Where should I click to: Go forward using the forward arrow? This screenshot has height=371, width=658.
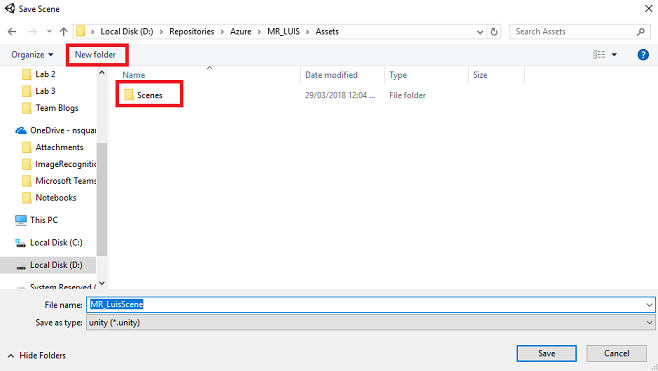[32, 31]
